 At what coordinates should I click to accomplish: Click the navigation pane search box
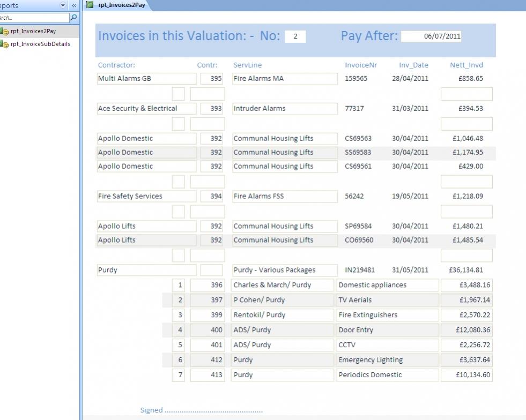tap(34, 18)
